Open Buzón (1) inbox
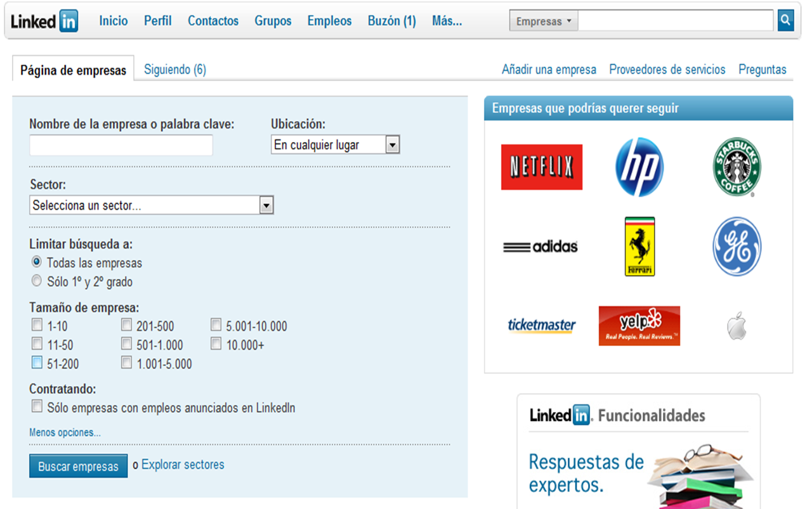812x509 pixels. 391,21
